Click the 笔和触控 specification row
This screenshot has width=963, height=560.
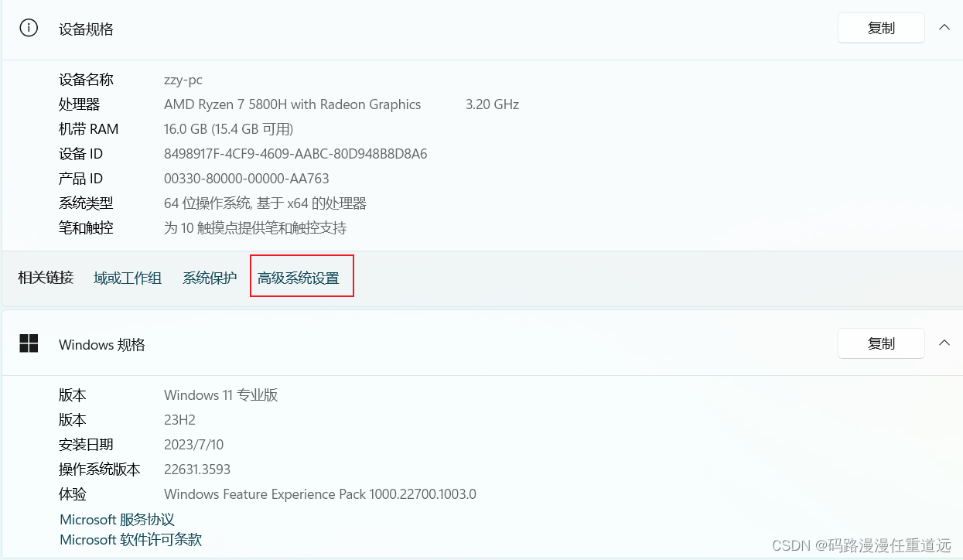[255, 227]
